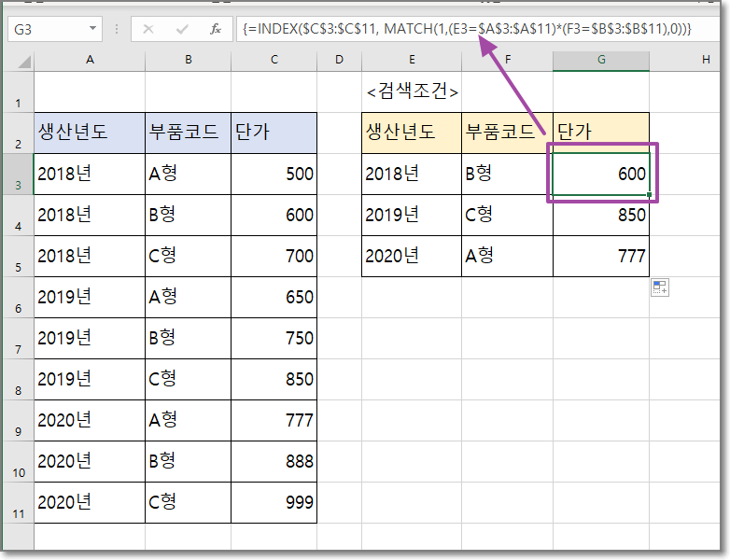Select cell C6 with value 650
Image resolution: width=730 pixels, height=560 pixels.
click(274, 298)
